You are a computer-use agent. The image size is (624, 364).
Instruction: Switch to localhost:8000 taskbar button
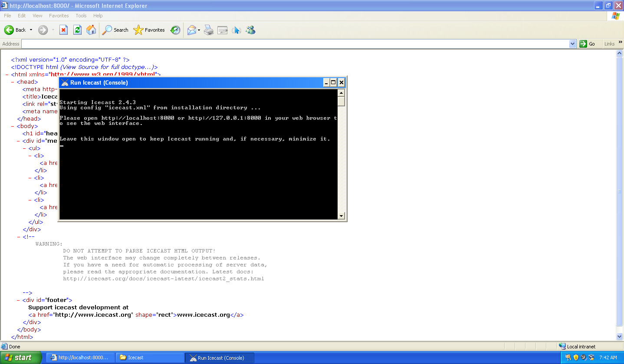click(81, 358)
